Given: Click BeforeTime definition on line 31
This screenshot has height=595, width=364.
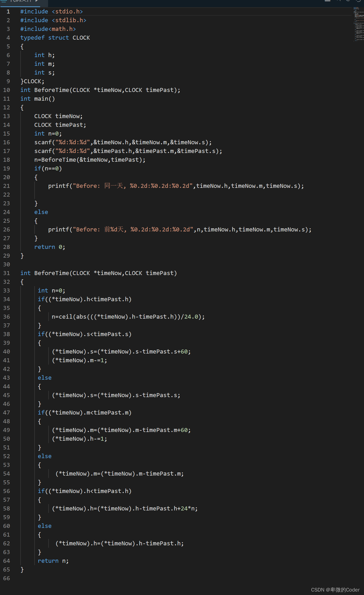Looking at the screenshot, I should [x=99, y=273].
